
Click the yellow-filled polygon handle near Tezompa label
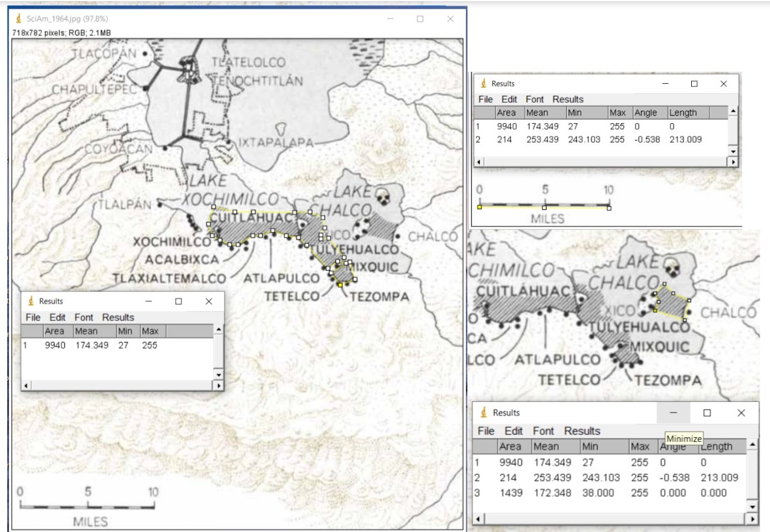tap(341, 285)
